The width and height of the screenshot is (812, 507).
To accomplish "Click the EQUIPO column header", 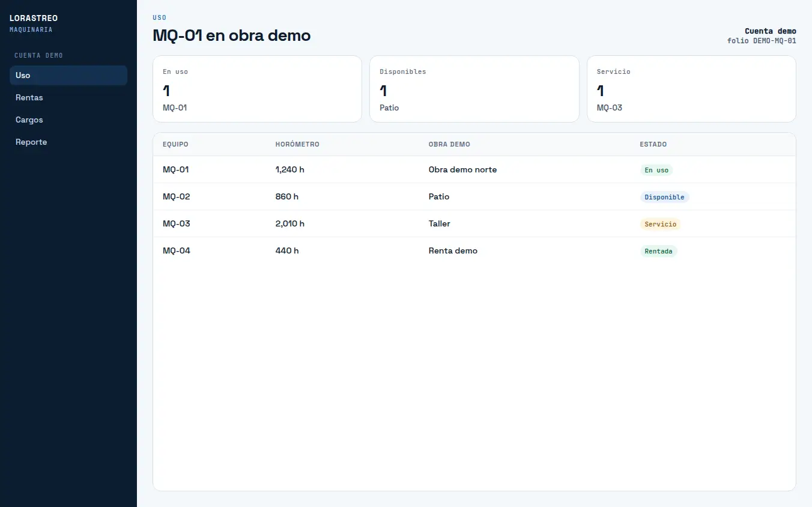I will pos(175,144).
